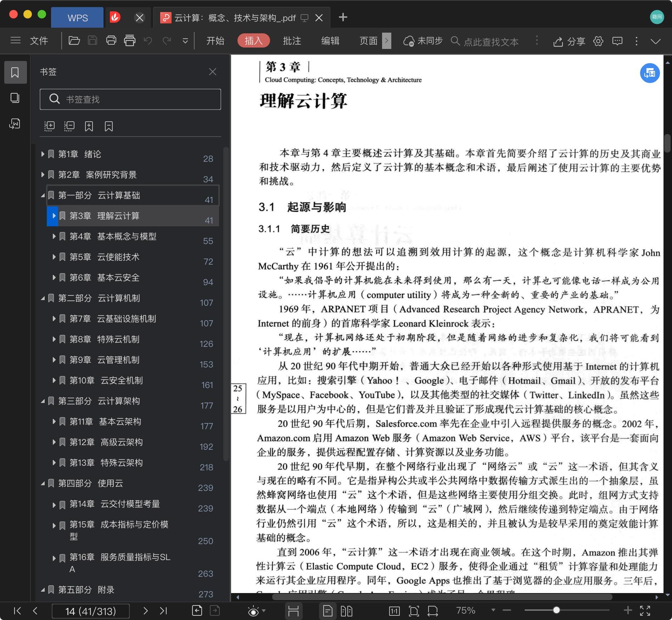Open the settings gear icon
The image size is (672, 620).
[x=598, y=41]
